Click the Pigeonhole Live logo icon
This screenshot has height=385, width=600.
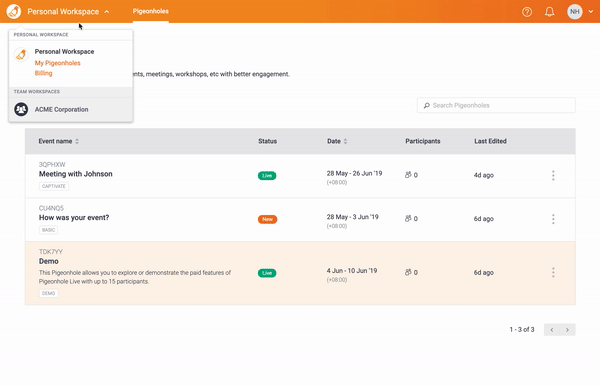coord(14,11)
